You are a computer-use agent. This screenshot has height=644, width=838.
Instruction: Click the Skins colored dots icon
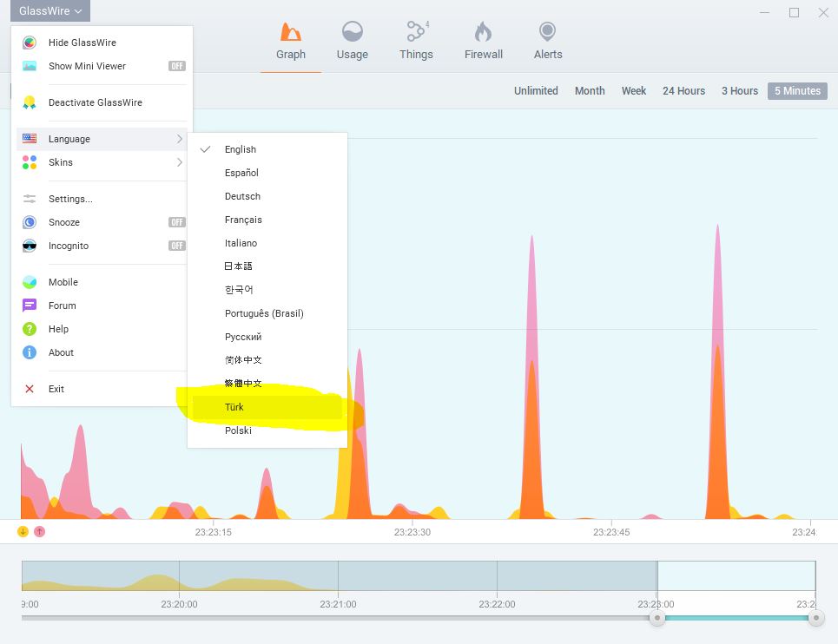click(30, 162)
